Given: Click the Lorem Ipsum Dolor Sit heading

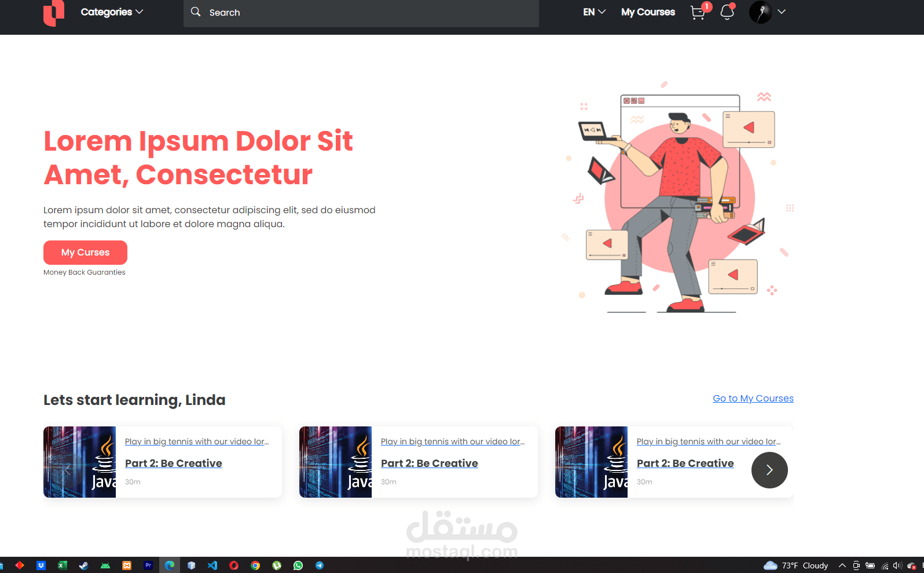Looking at the screenshot, I should coord(198,158).
